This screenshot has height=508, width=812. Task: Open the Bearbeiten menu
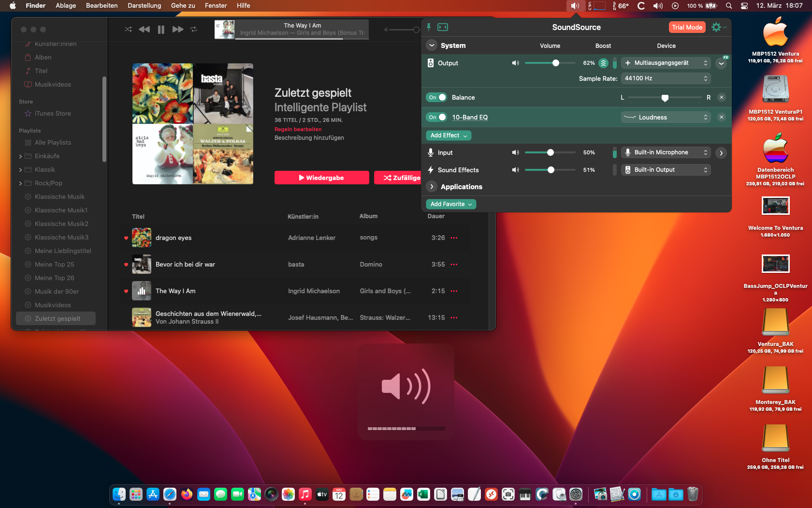(102, 6)
